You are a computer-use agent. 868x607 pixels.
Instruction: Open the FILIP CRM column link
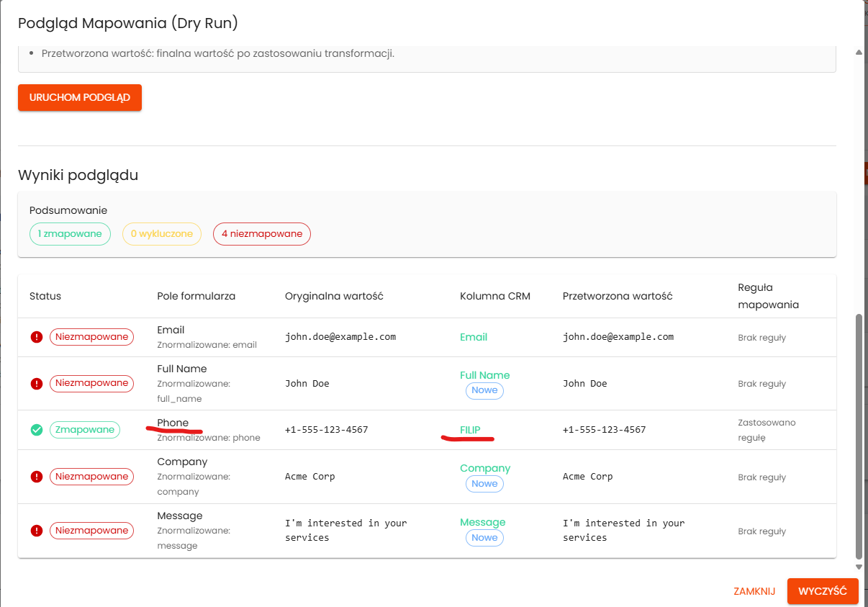pyautogui.click(x=470, y=430)
